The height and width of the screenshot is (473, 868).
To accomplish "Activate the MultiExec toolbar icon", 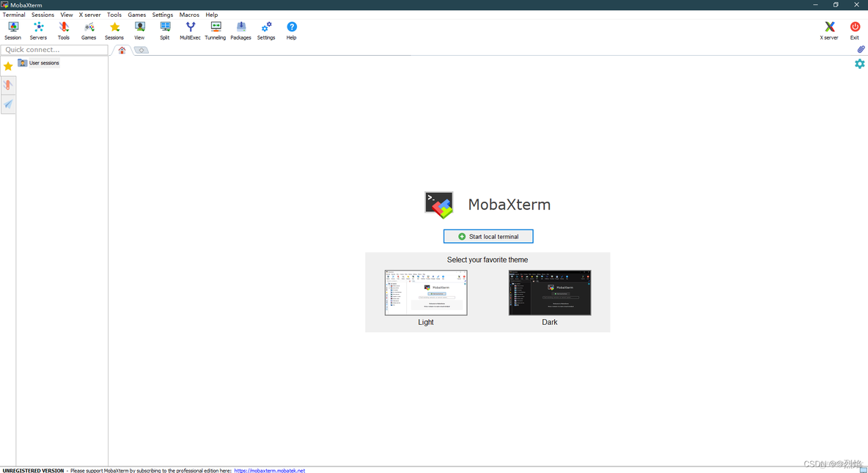I will (x=190, y=31).
